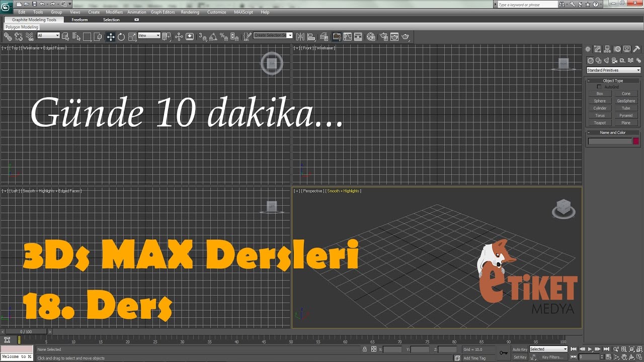Switch to the Hierarchy command panel
644x362 pixels.
pyautogui.click(x=607, y=49)
